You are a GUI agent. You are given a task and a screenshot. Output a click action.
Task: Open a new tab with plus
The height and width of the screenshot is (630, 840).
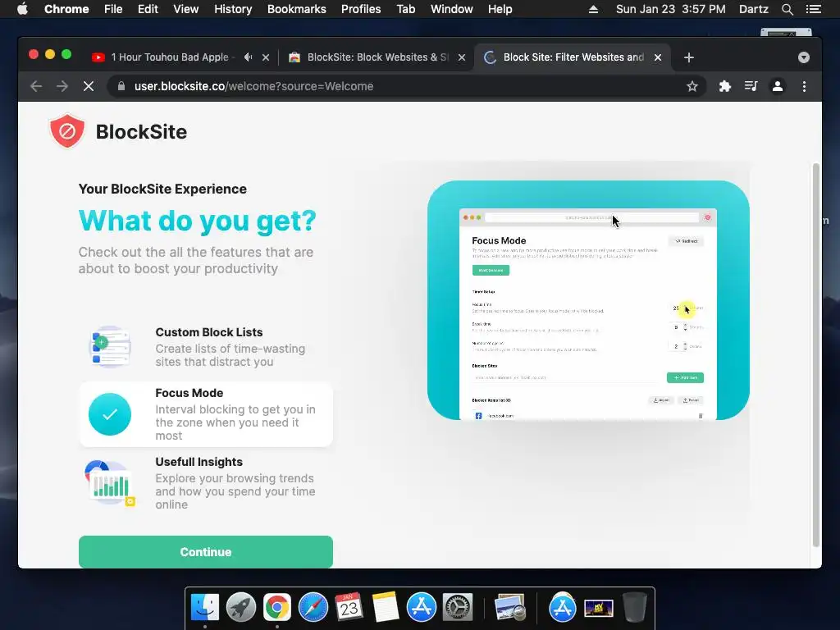(x=689, y=57)
